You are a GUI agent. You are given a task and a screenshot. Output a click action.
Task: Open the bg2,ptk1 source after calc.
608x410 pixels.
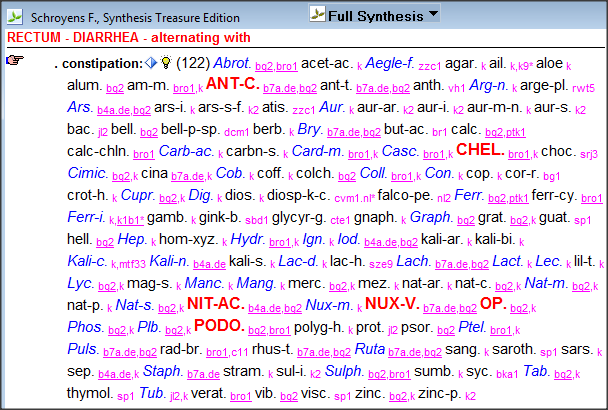click(x=505, y=133)
